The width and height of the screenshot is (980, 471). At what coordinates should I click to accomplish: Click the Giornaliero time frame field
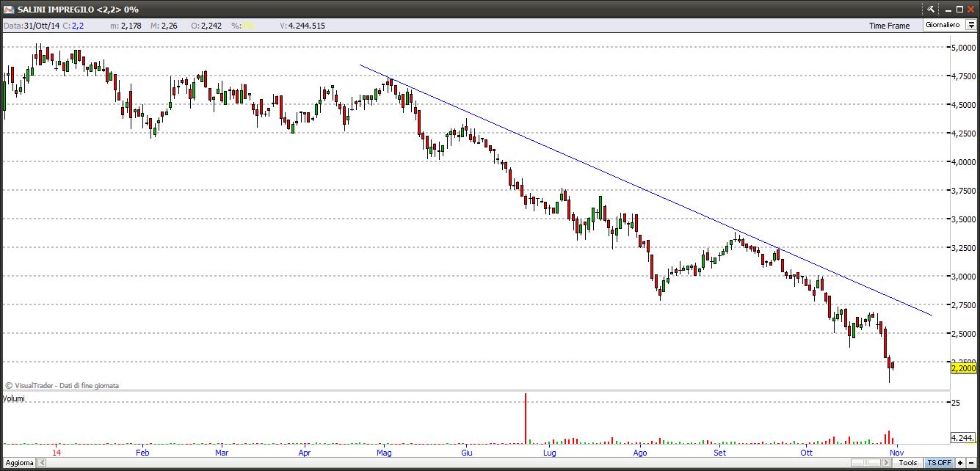click(943, 25)
